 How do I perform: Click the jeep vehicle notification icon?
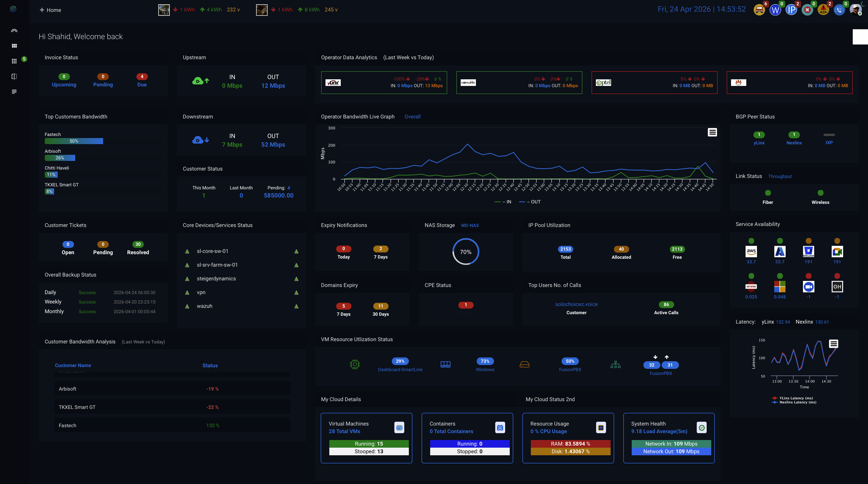pyautogui.click(x=759, y=10)
